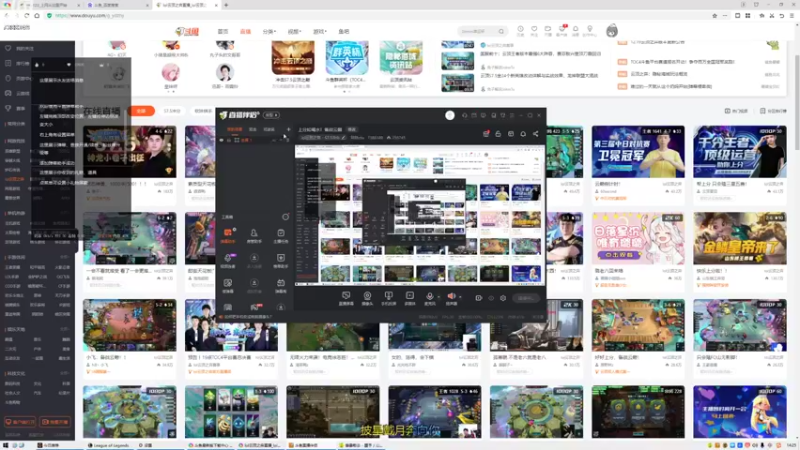Open the 群英杯 banner card
Screen dimensions: 800x450
(347, 58)
